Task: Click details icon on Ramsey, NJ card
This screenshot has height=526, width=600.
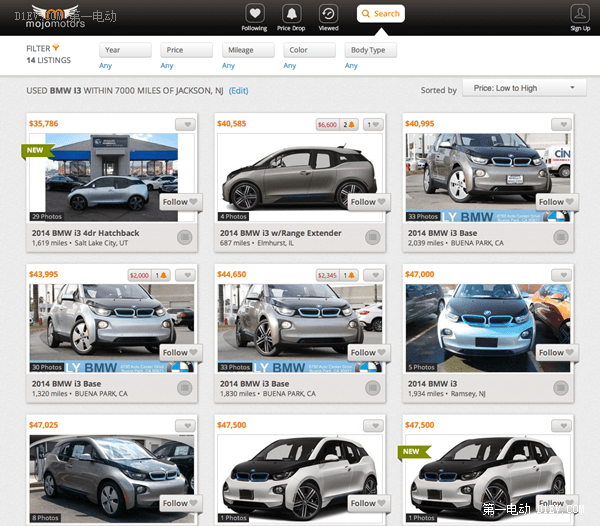Action: (561, 388)
